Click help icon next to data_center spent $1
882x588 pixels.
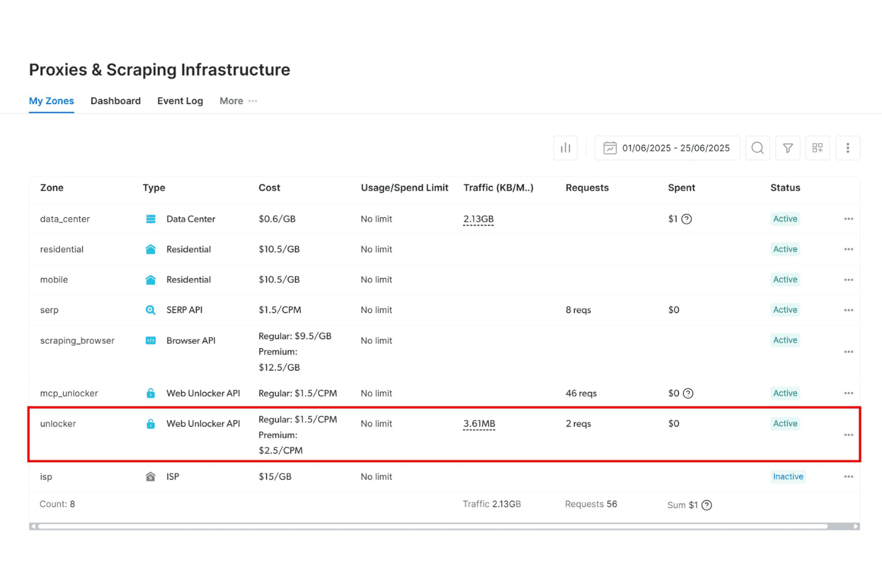click(687, 219)
